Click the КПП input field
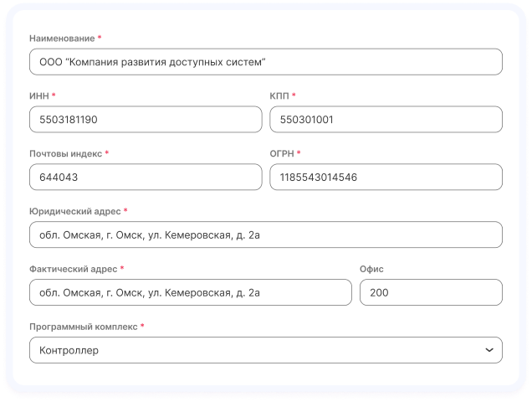Viewport: 532px width, 402px height. click(x=386, y=120)
